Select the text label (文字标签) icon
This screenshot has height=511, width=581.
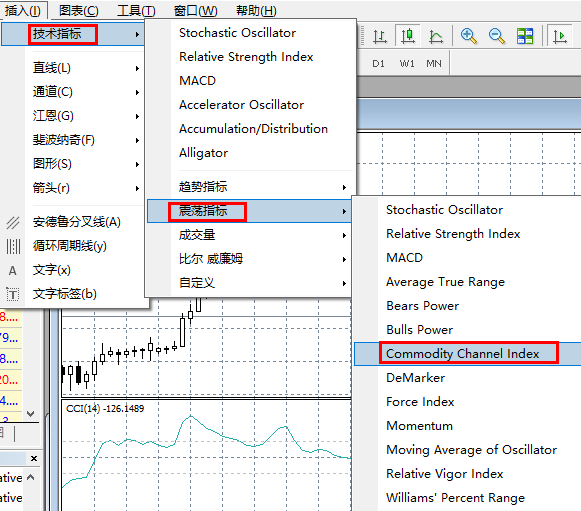point(13,294)
